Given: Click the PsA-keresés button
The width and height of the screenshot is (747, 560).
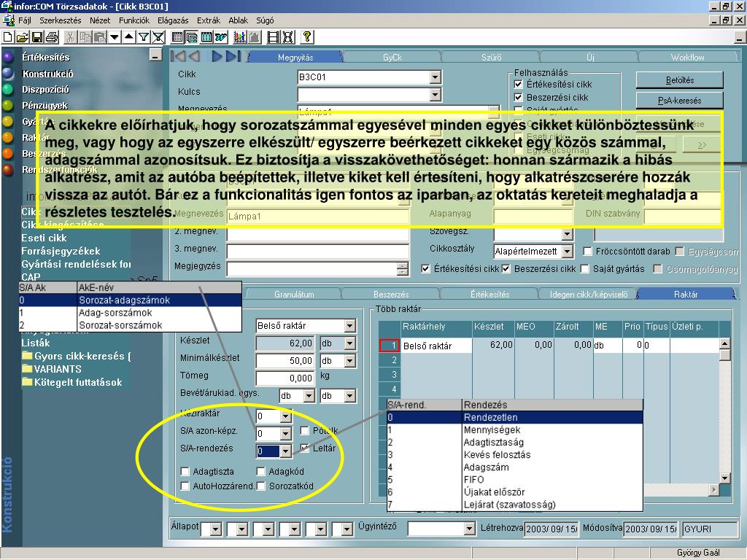Looking at the screenshot, I should [679, 101].
